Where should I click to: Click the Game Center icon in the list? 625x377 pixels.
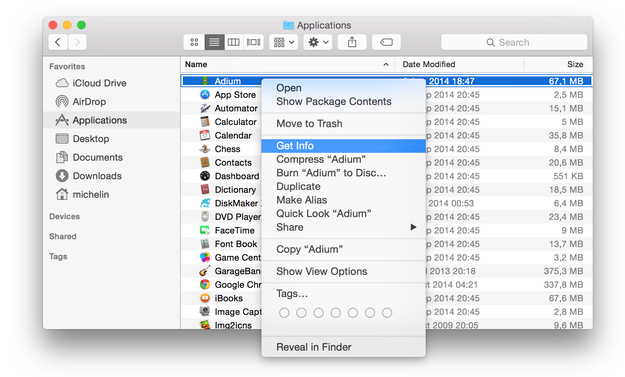click(x=205, y=257)
